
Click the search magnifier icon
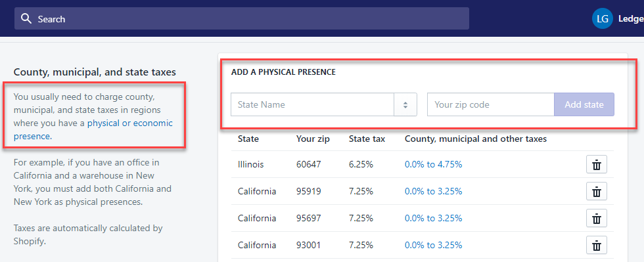coord(26,18)
